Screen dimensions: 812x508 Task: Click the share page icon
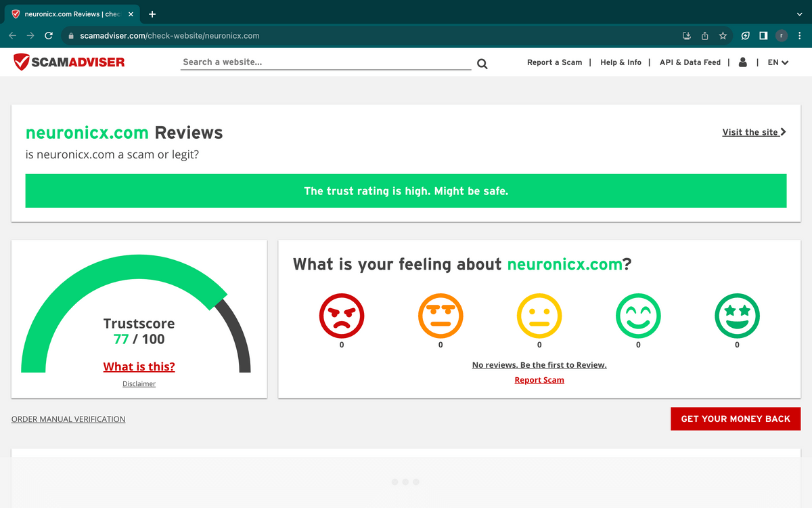tap(704, 36)
